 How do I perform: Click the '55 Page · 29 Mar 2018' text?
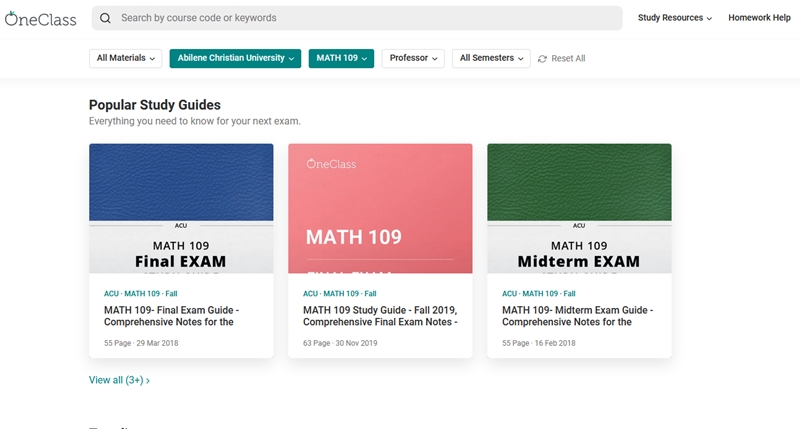click(141, 343)
